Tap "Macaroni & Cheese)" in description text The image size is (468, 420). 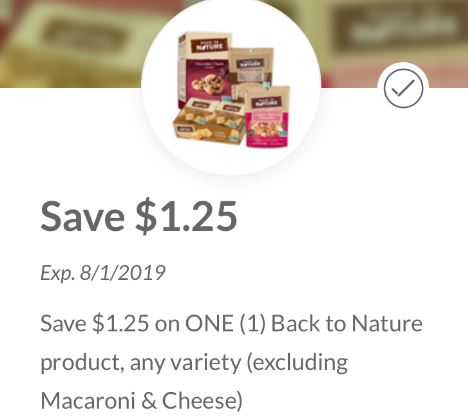point(141,400)
